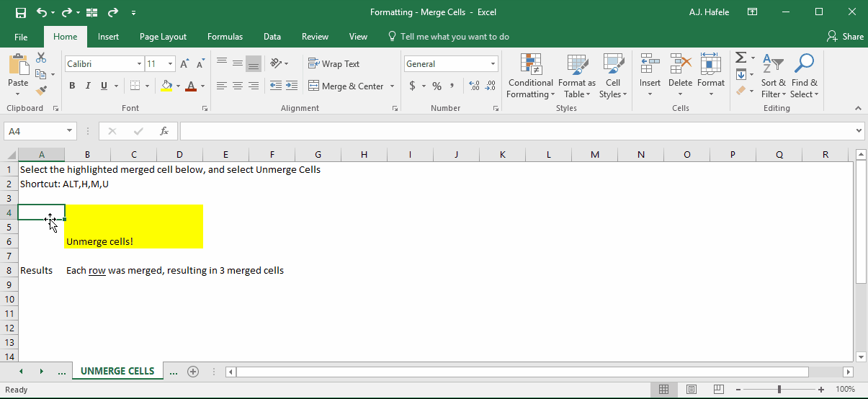Decrease font size with small A icon

[200, 64]
